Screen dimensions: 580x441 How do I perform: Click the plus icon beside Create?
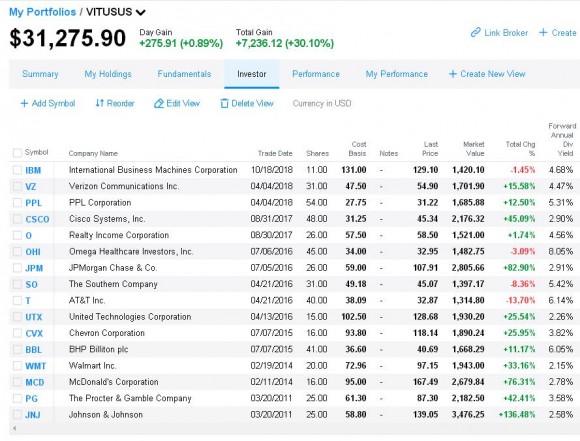click(x=543, y=33)
